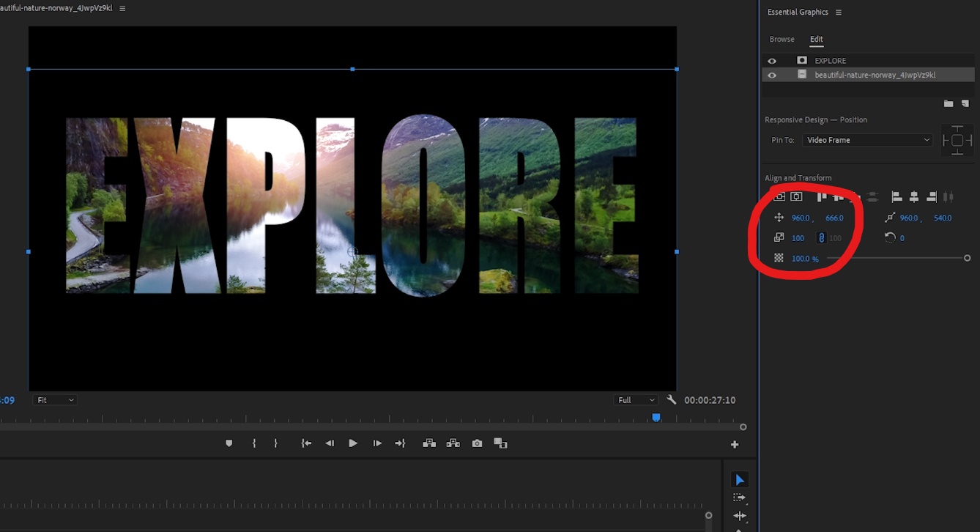Image resolution: width=980 pixels, height=532 pixels.
Task: Click the monitor zoom scroll bar handle
Action: 743,426
